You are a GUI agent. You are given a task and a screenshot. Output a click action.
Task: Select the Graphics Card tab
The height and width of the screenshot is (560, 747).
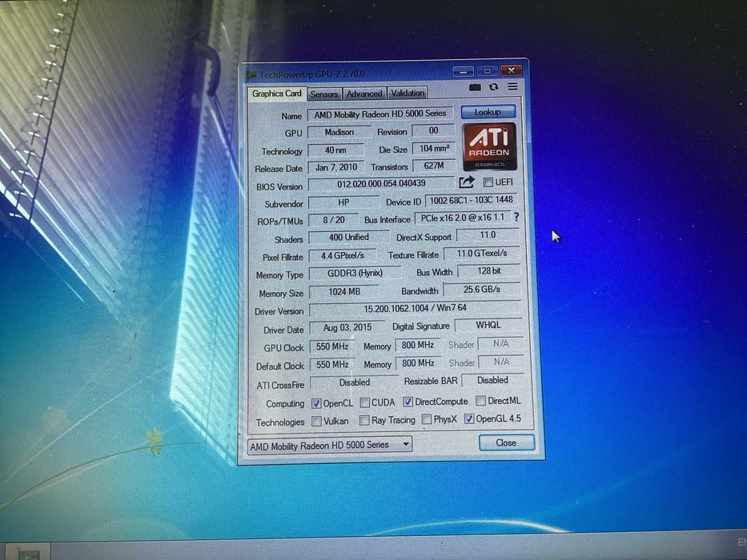click(277, 94)
